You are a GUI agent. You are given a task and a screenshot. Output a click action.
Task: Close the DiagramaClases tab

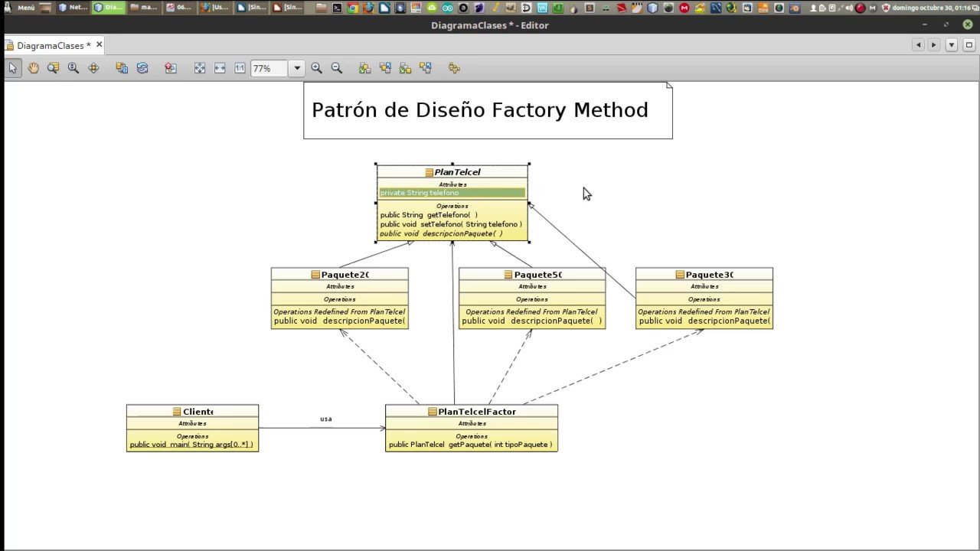pos(99,45)
